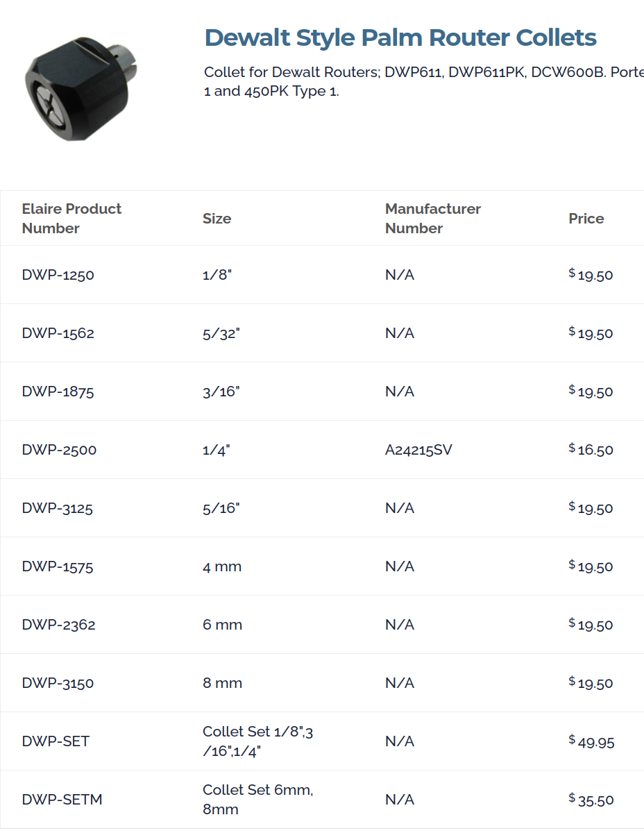Select product number DWP-1562
Viewport: 644px width, 833px height.
pyautogui.click(x=58, y=333)
